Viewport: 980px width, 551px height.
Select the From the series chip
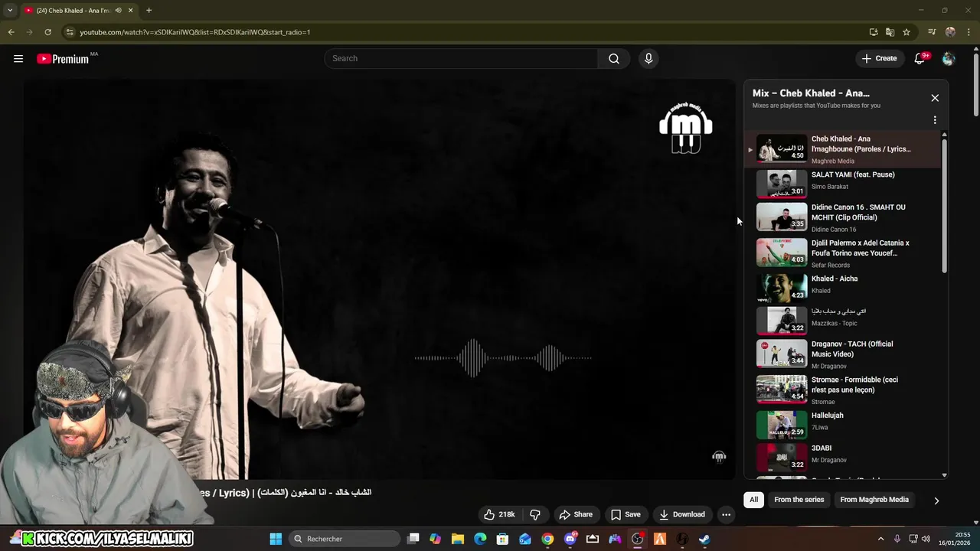[799, 500]
